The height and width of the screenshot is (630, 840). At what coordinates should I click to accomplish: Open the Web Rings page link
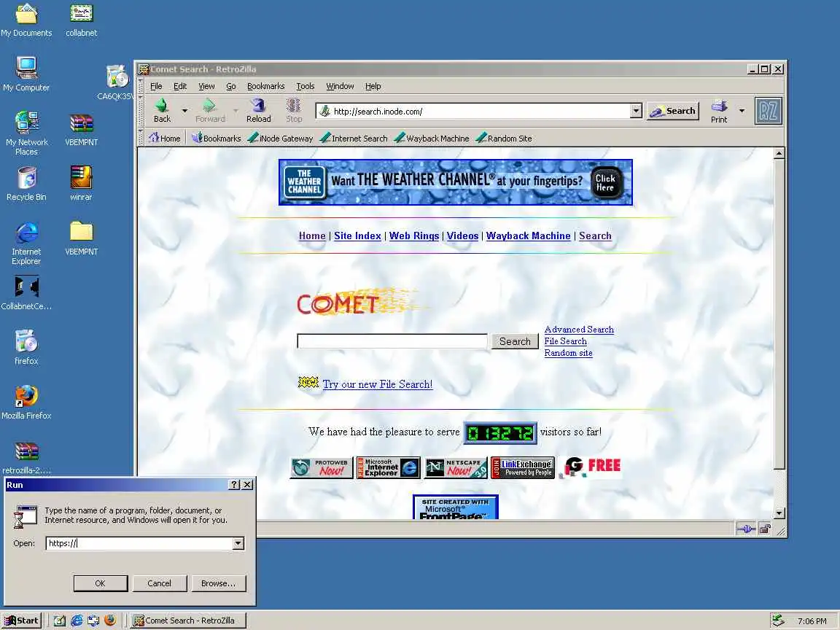pyautogui.click(x=414, y=236)
